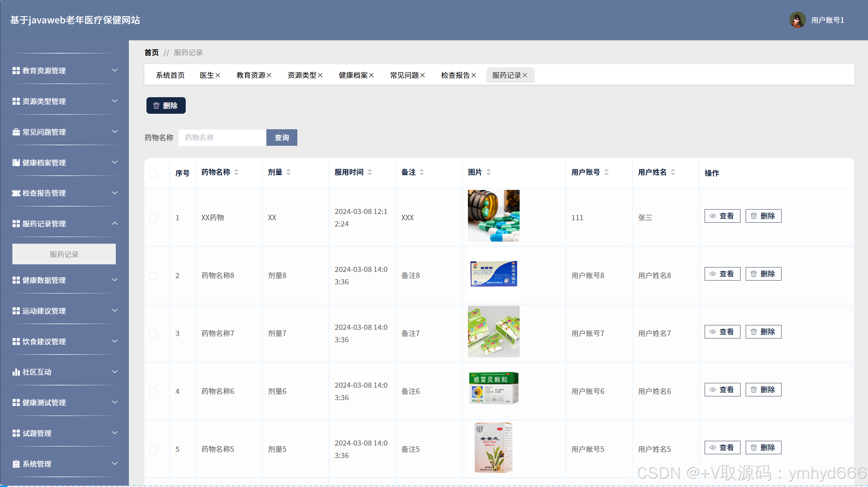Click the 查询 search button
Screen dimensions: 868x487
tap(282, 138)
